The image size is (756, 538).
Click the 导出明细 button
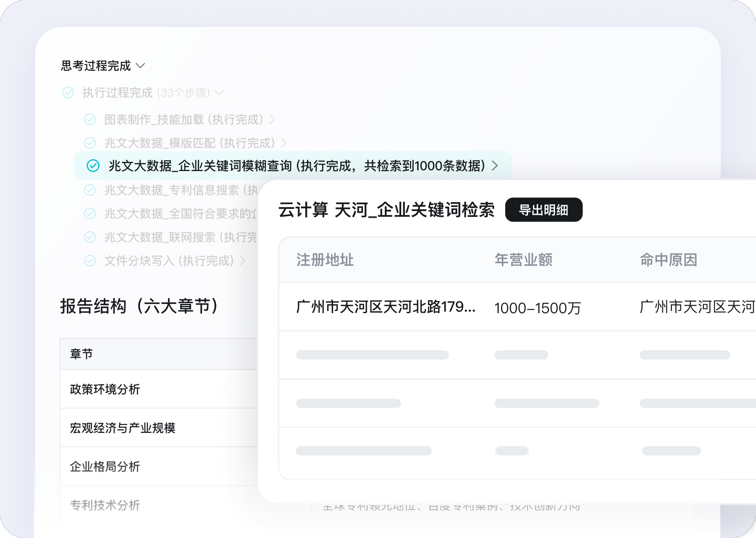[543, 210]
